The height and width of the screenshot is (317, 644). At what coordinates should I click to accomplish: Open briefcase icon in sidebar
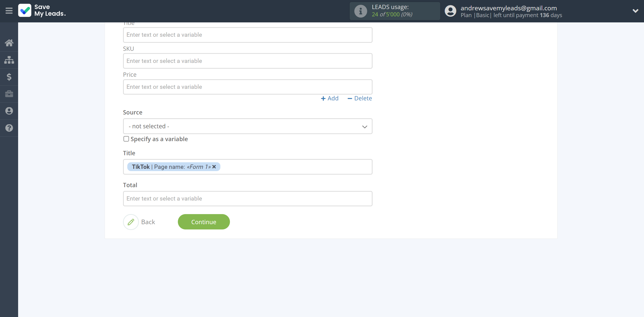(x=9, y=94)
